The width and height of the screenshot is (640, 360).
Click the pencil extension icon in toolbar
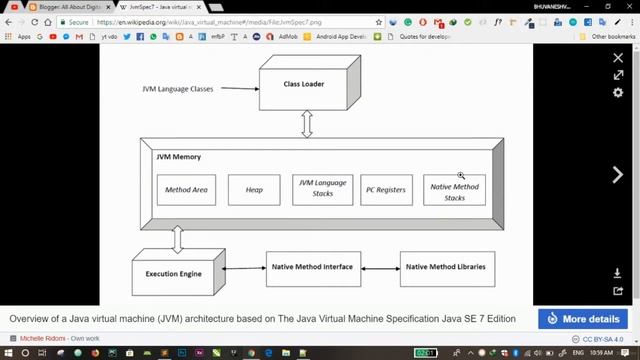point(618,22)
